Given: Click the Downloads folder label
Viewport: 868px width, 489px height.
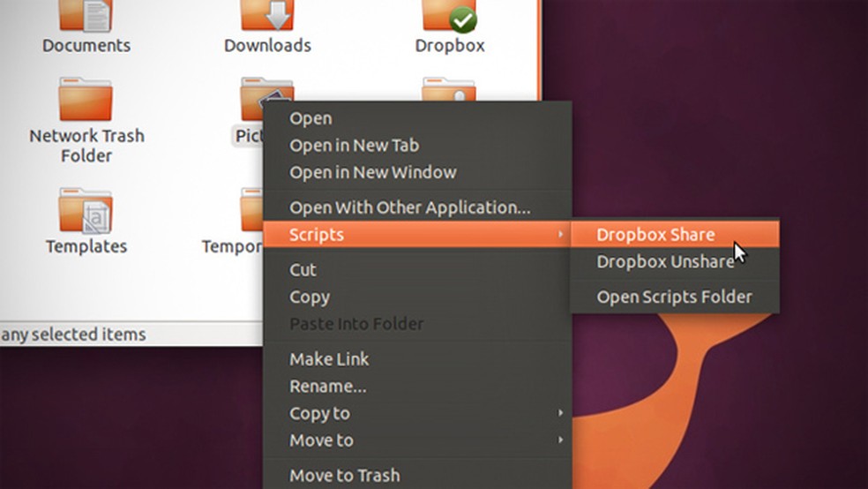Looking at the screenshot, I should [x=267, y=45].
